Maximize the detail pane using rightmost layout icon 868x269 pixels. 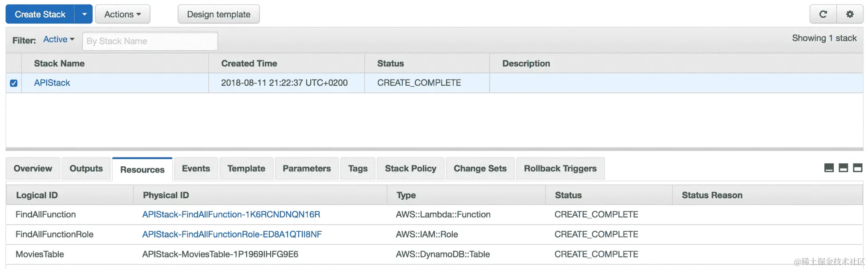tap(857, 168)
